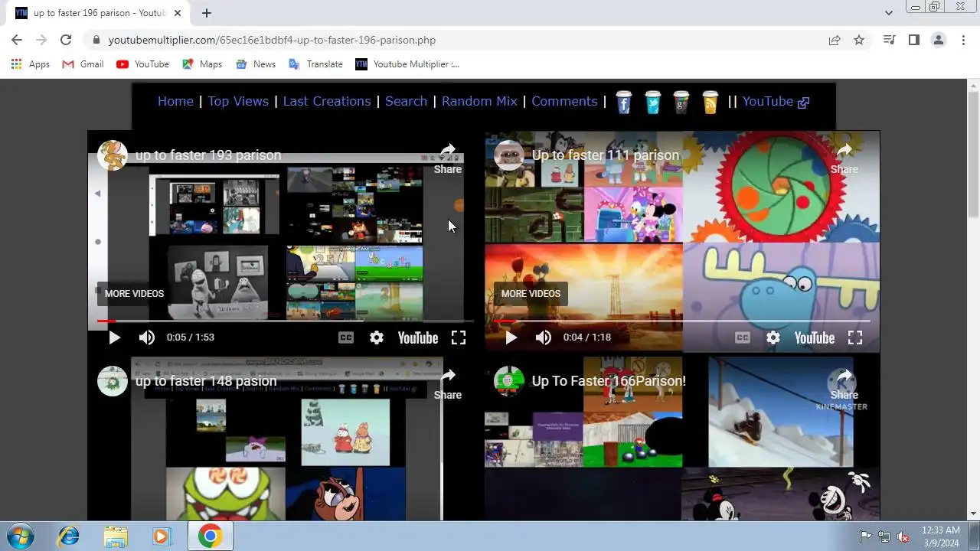Open Chrome media control button
The height and width of the screenshot is (551, 980).
click(x=889, y=40)
